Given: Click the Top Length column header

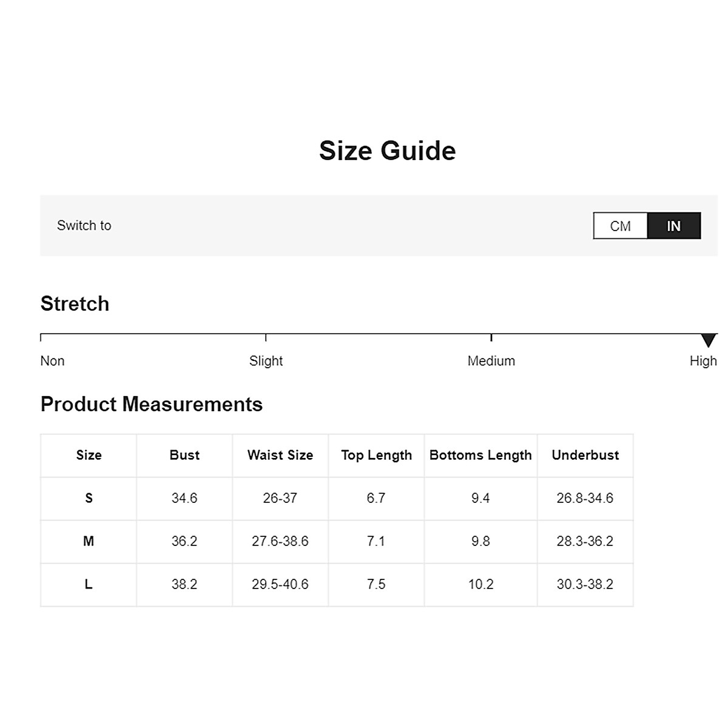Looking at the screenshot, I should tap(376, 455).
